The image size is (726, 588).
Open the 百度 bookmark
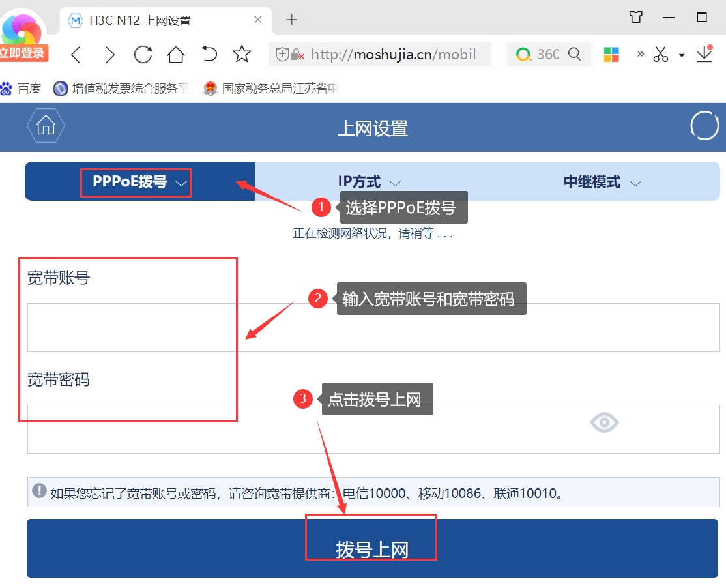[x=21, y=89]
